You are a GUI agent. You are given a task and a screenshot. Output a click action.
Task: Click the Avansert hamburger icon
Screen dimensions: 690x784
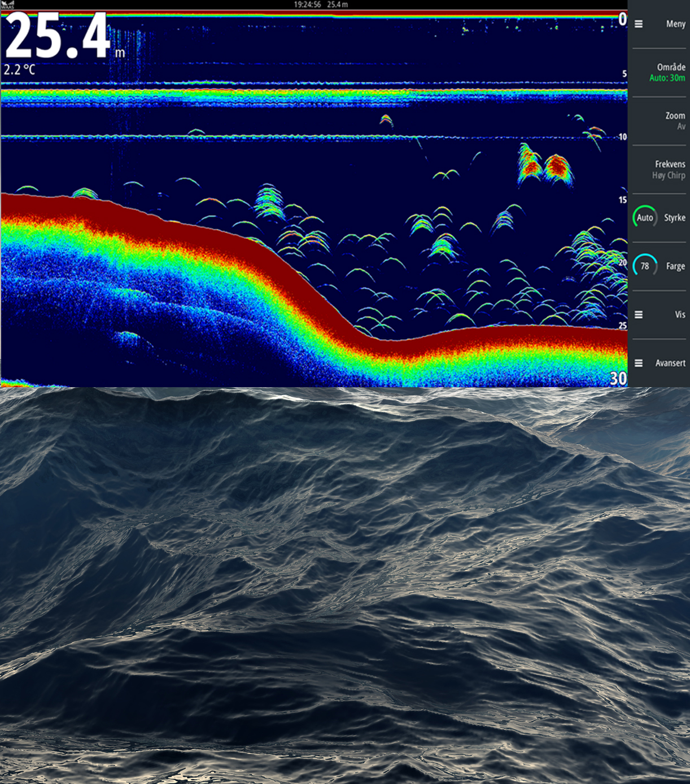click(639, 363)
